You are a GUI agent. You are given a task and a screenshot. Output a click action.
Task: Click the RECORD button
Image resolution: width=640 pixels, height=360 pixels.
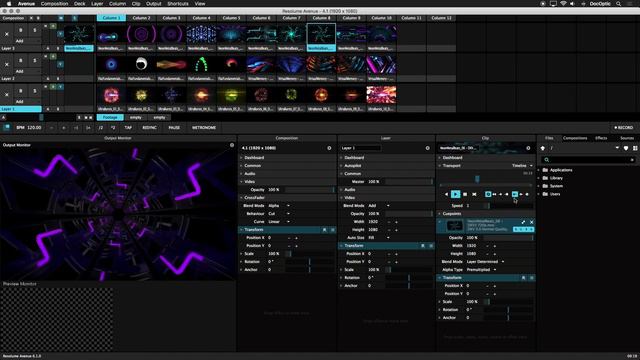tap(624, 128)
